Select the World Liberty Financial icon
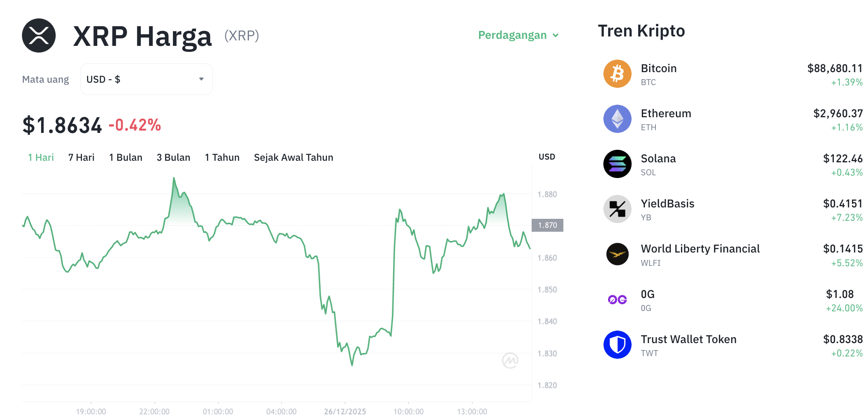868x418 pixels. (617, 254)
